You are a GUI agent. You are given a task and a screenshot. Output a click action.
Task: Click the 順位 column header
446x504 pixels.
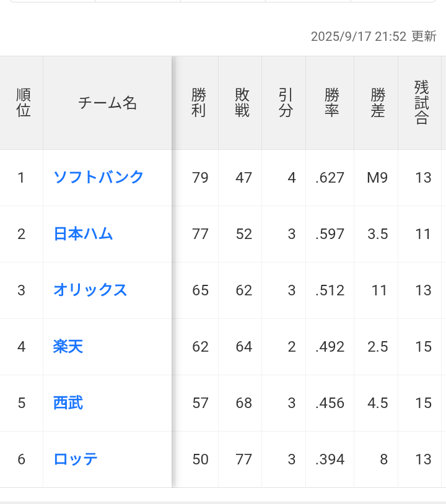point(23,103)
